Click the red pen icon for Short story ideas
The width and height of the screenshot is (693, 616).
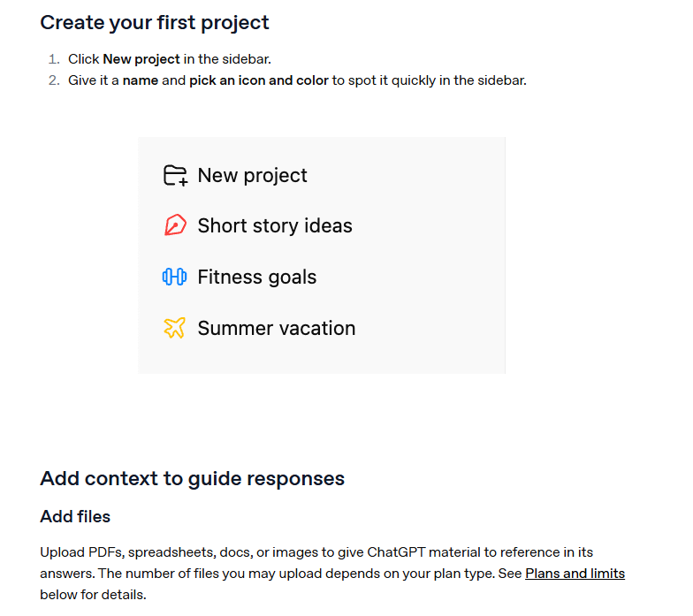click(175, 224)
